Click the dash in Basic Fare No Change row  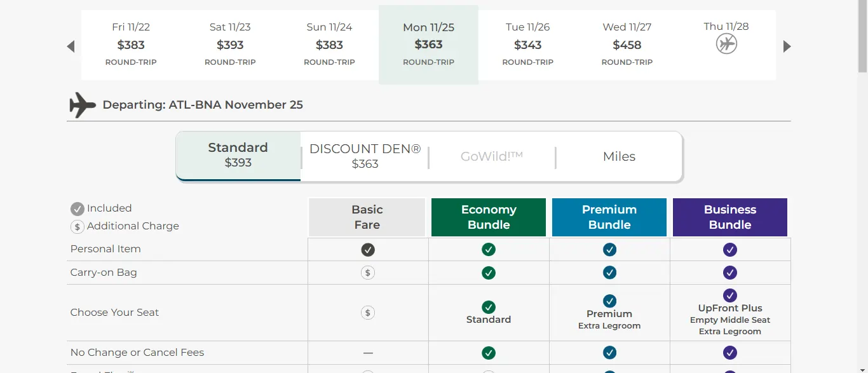368,353
